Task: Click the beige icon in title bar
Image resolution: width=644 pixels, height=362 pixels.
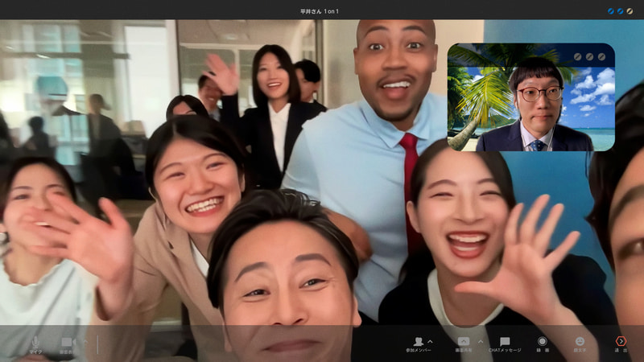Action: coord(630,10)
